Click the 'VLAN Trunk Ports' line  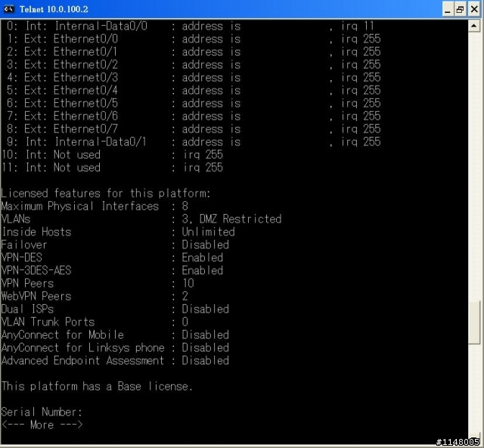pyautogui.click(x=95, y=322)
